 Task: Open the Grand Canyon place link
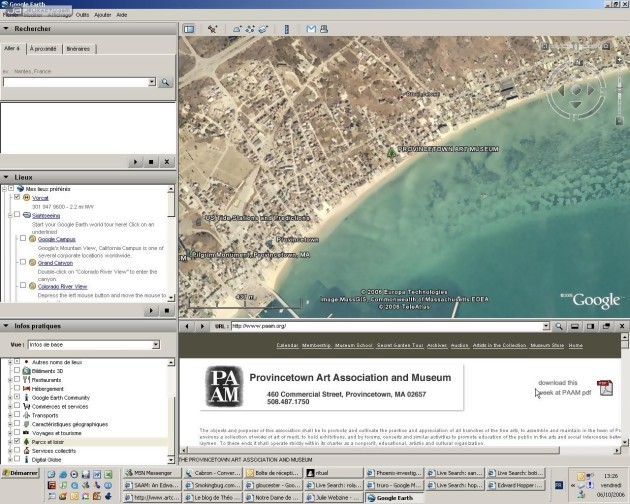[x=56, y=263]
